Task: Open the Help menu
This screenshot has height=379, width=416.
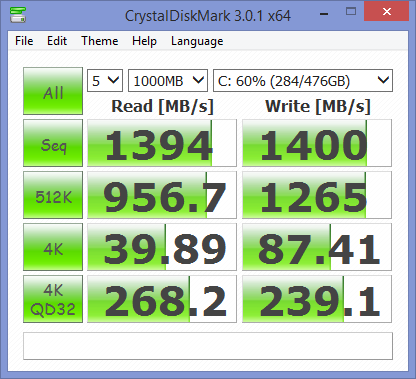Action: 144,41
